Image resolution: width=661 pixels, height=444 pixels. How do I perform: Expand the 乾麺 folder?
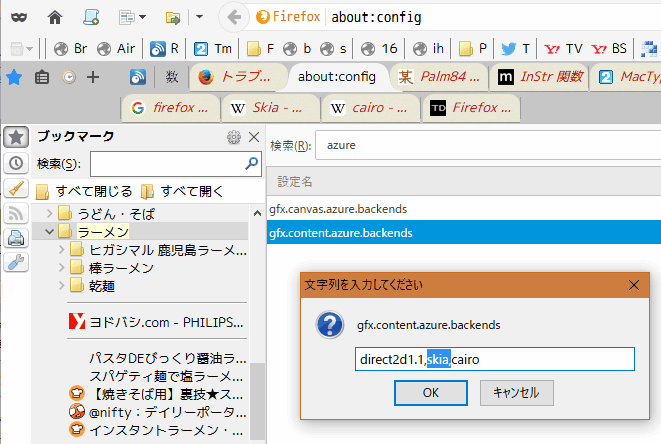click(x=62, y=286)
